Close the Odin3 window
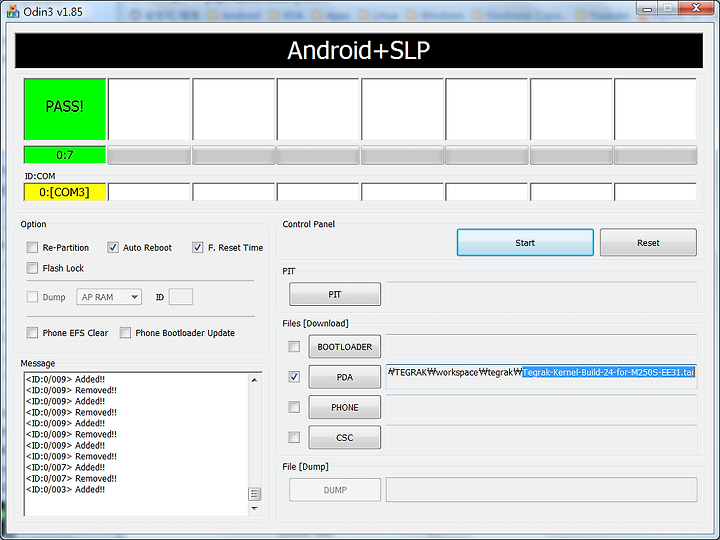This screenshot has height=540, width=720. pos(696,8)
